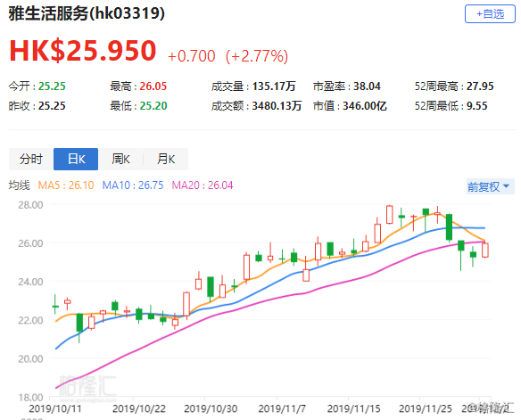Click the percent change (+2.77%)

[257, 56]
